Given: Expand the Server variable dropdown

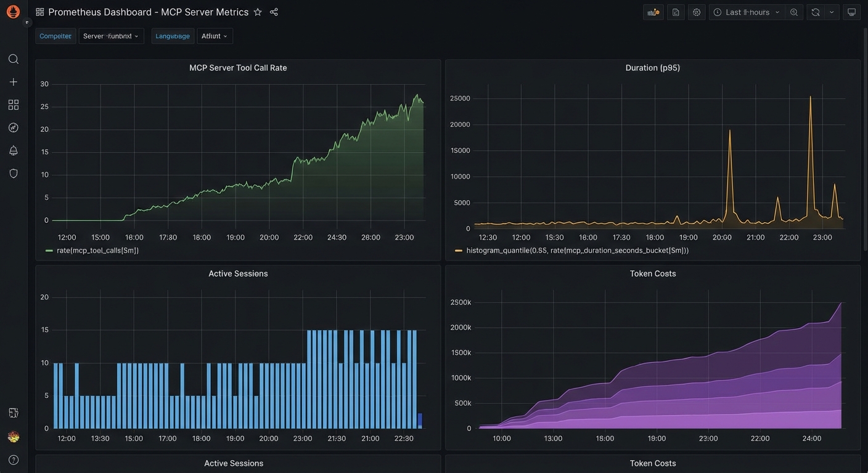Looking at the screenshot, I should 111,36.
